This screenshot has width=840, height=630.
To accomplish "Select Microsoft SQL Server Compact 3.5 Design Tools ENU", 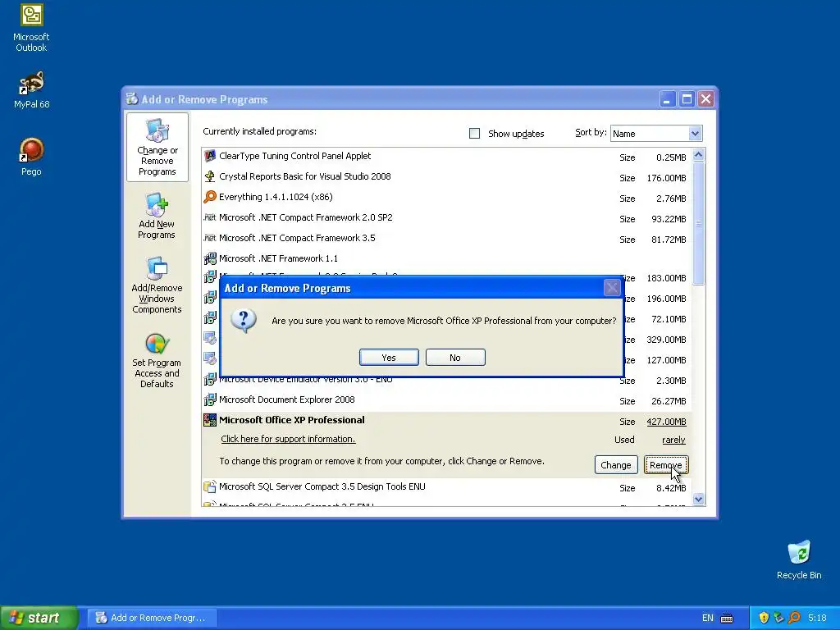I will 322,486.
